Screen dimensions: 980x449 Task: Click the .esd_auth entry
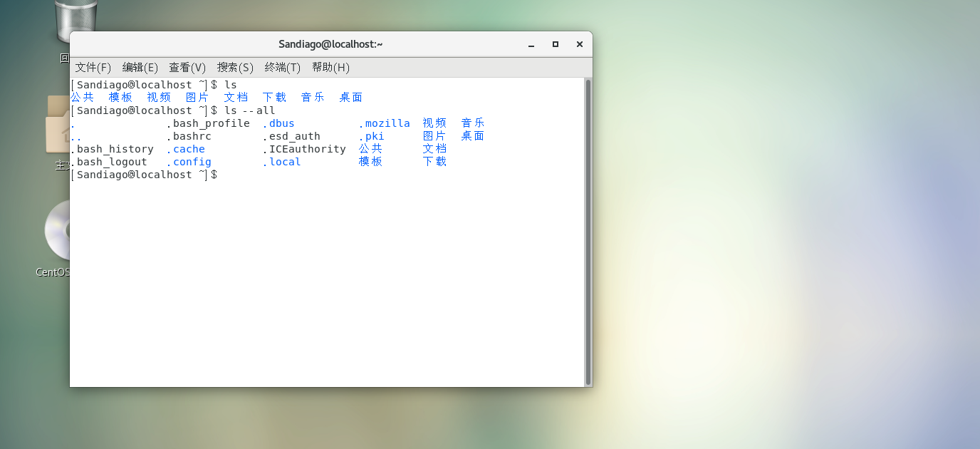coord(291,136)
